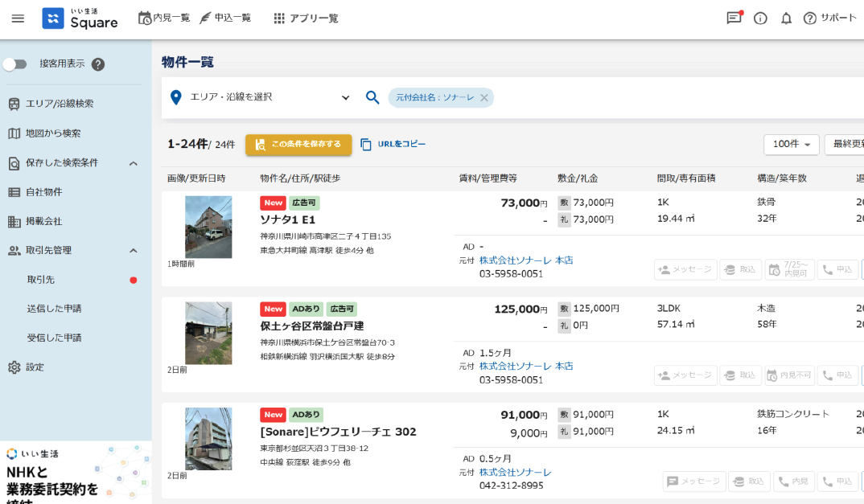
Task: Click 取込 button in ソナタ1 E1 row
Action: 741,269
